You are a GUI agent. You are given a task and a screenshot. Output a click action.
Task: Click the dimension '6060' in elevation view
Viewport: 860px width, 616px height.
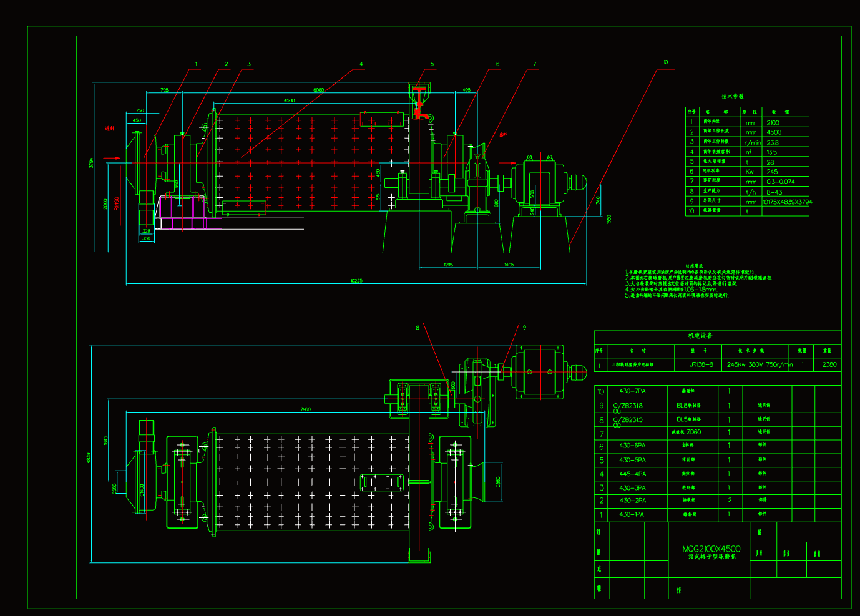(318, 90)
